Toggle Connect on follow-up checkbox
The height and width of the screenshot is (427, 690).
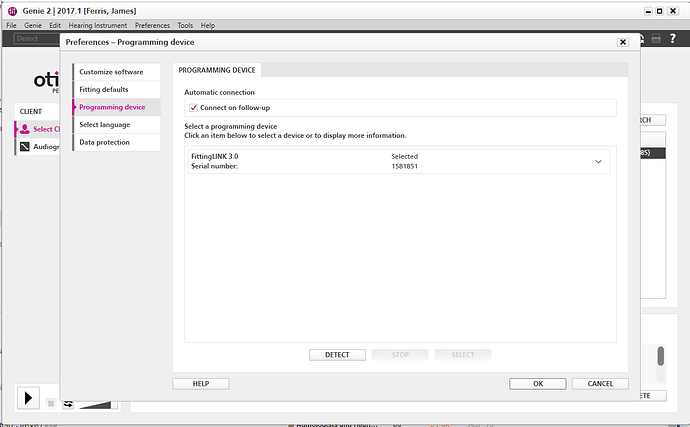(x=193, y=107)
